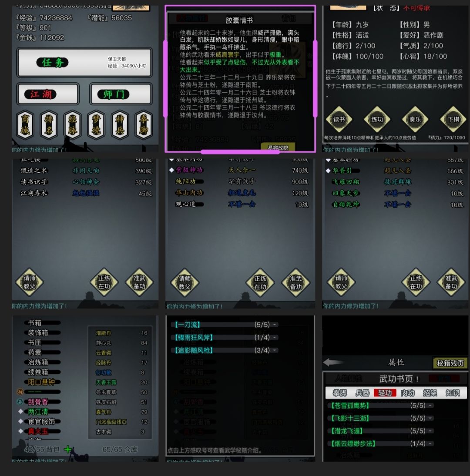The width and height of the screenshot is (470, 476).
Task: Open the 梦境 dreamland icon
Action: coord(96,124)
